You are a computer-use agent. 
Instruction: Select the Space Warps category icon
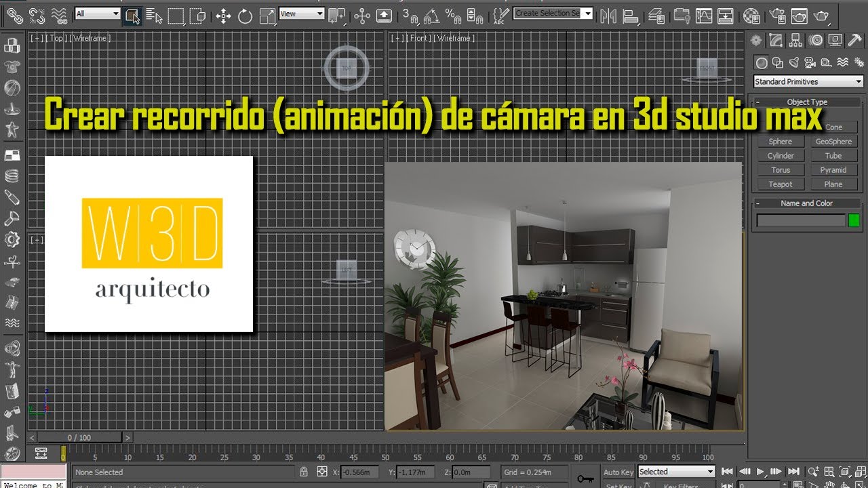coord(842,62)
